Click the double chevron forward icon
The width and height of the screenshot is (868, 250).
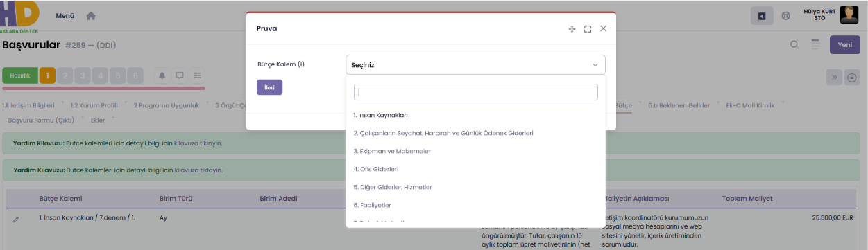[x=834, y=78]
